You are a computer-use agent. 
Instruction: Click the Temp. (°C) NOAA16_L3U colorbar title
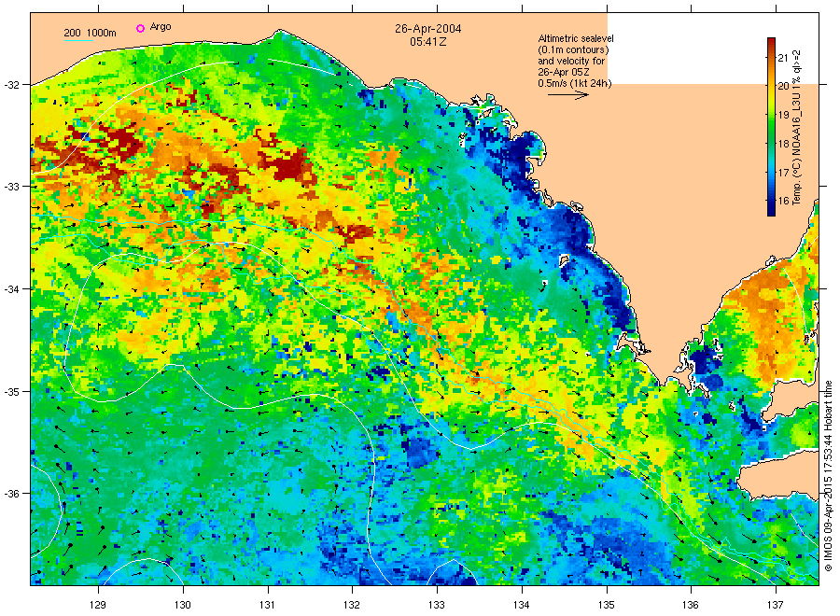click(797, 127)
